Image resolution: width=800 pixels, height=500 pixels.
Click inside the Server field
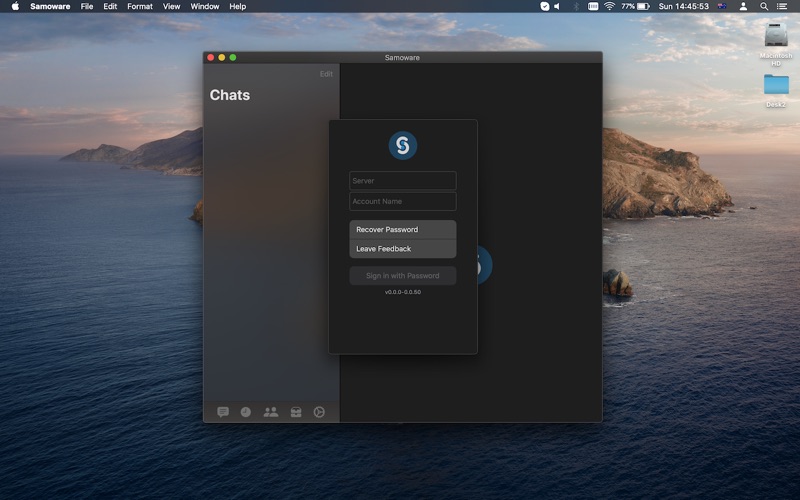point(403,181)
